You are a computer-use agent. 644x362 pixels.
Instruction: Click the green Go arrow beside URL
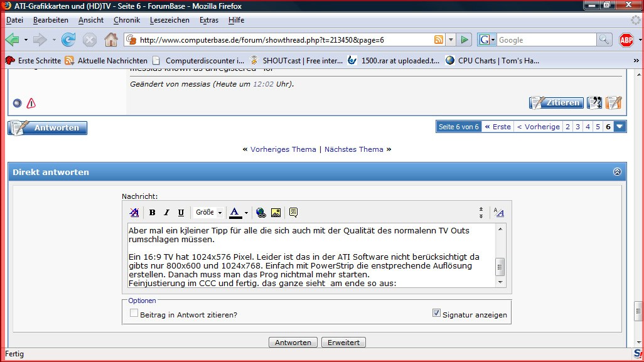tap(464, 40)
